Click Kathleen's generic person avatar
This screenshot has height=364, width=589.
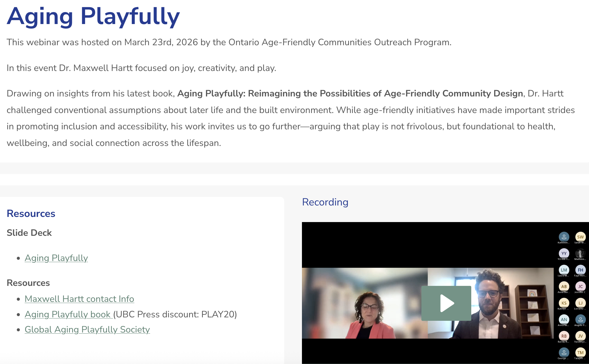tap(564, 237)
